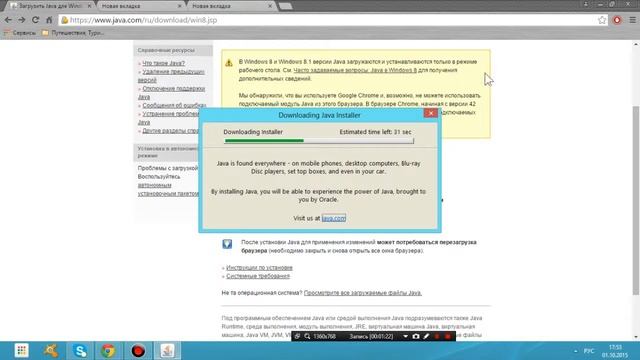The image size is (640, 360).
Task: Open 'Удаление предыдущих версий' sidebar link
Action: click(171, 76)
